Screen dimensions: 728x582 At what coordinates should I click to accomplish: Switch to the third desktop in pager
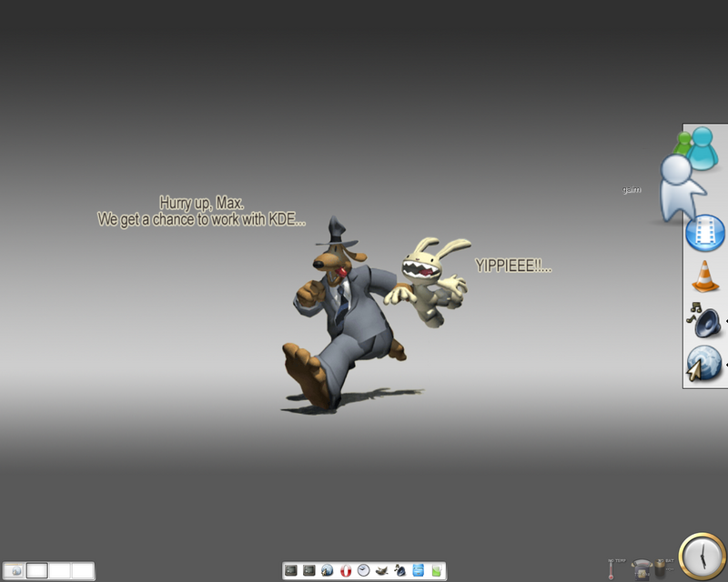coord(59,570)
